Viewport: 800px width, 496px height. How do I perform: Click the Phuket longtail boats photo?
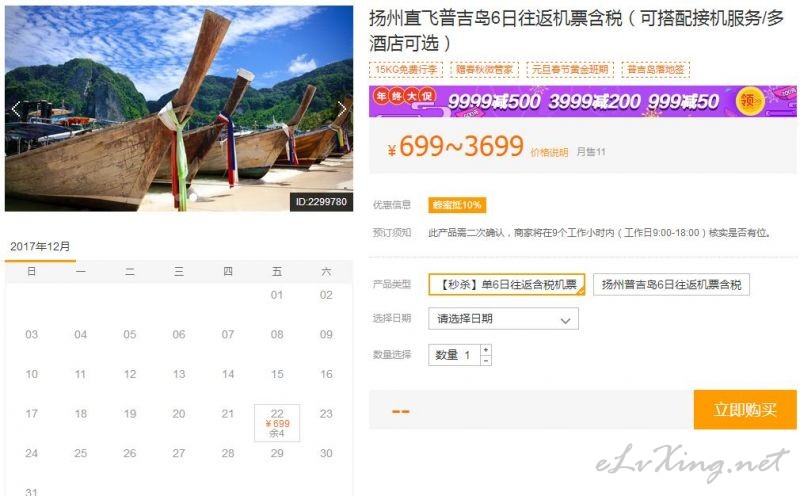[x=179, y=108]
